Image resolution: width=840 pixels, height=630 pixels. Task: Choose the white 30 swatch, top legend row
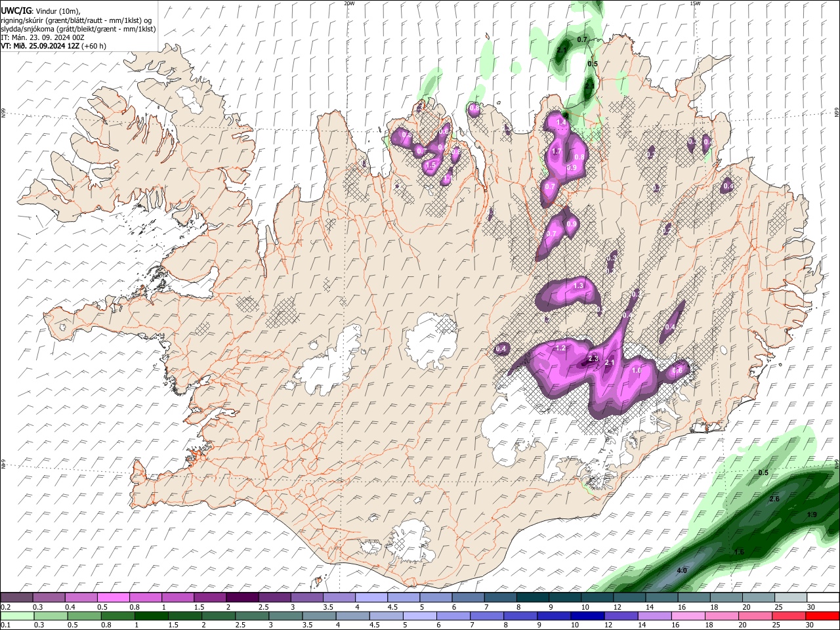(x=823, y=597)
